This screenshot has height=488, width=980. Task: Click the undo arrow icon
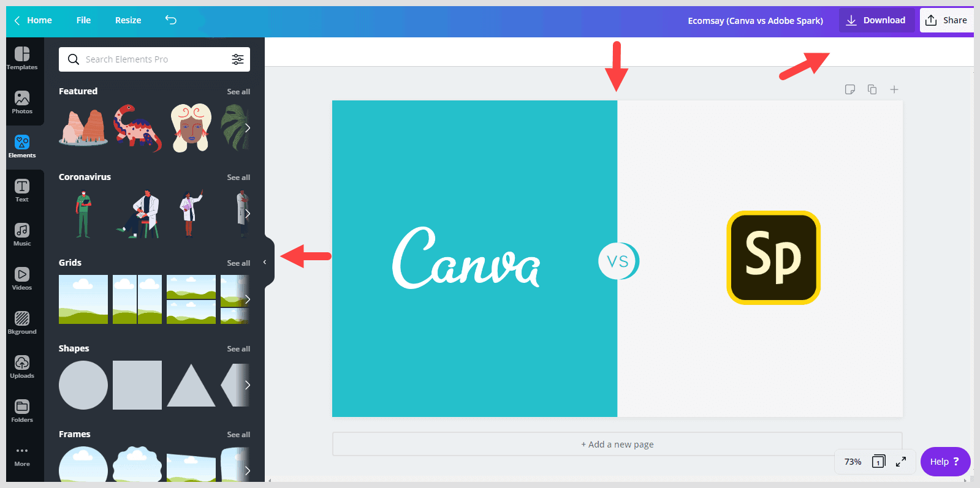pyautogui.click(x=171, y=20)
